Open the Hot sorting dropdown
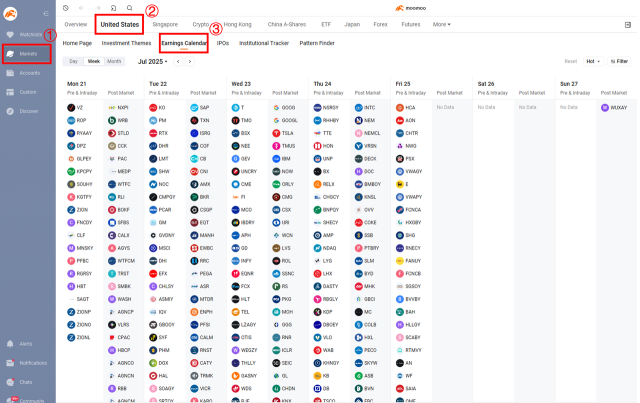The height and width of the screenshot is (403, 640). [x=593, y=62]
